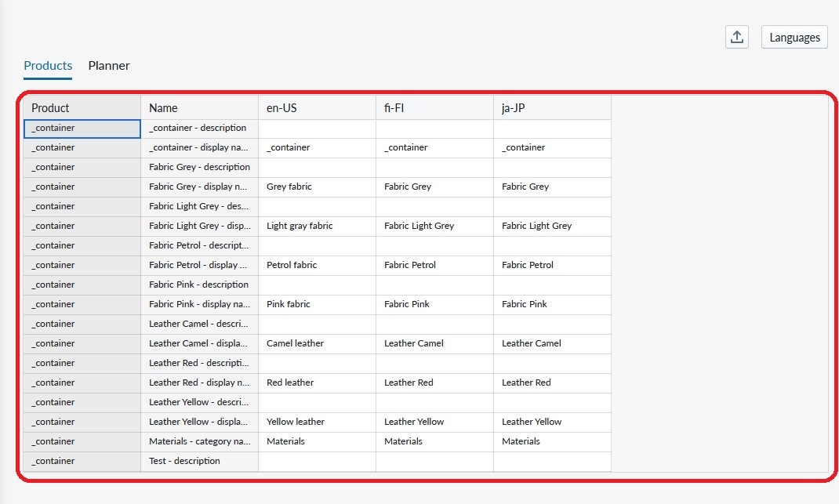Select the 'Fabric Light Grey - disp...' cell
The height and width of the screenshot is (504, 839).
(200, 227)
